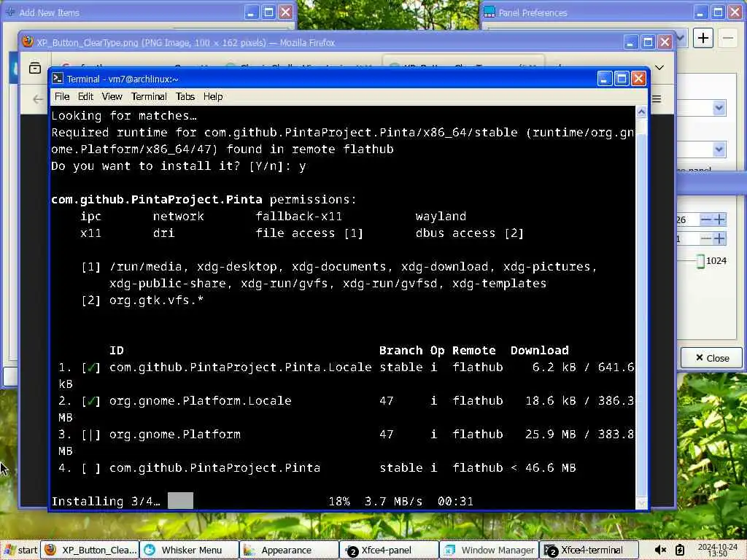Switch to the Whisker Menu taskbar window

click(x=189, y=550)
